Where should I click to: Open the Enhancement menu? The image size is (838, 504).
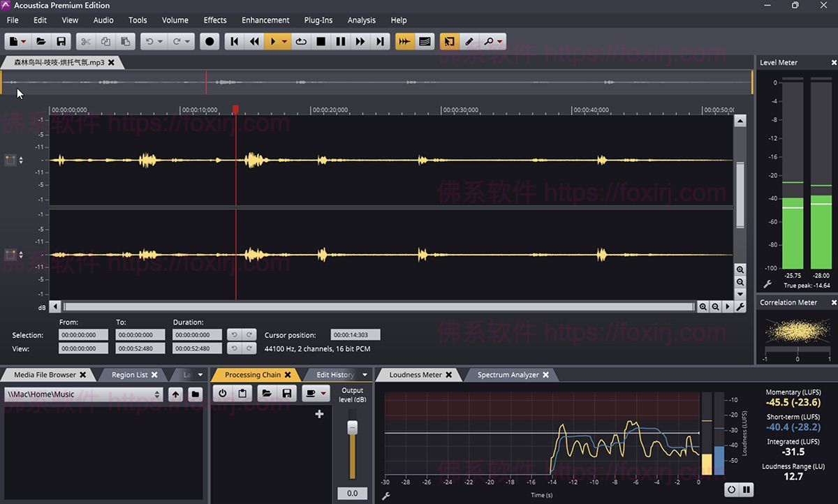point(265,20)
